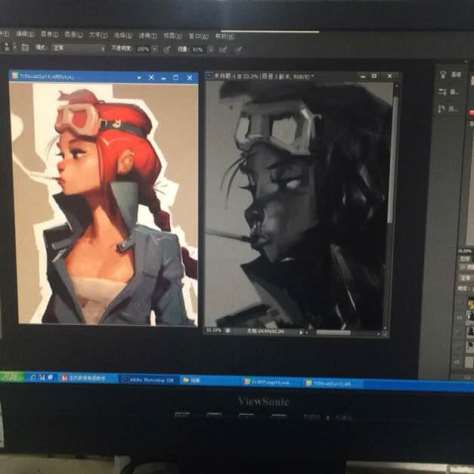Open the Select menu in the menu bar
The width and height of the screenshot is (474, 474).
tap(124, 35)
